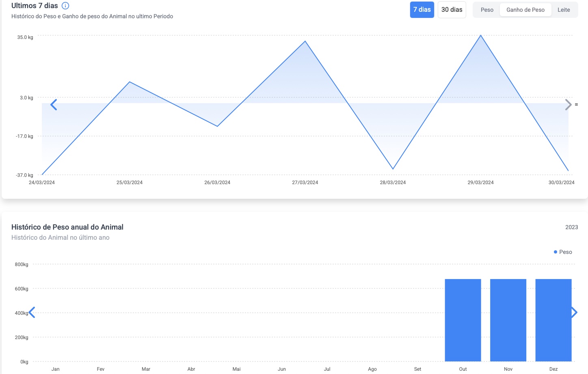Click the 28/03/2024 axis label
Image resolution: width=588 pixels, height=374 pixels.
[393, 183]
